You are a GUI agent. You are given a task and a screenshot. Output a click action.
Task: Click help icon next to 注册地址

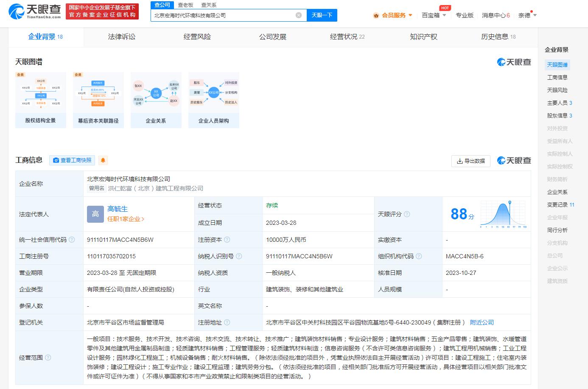click(x=227, y=322)
